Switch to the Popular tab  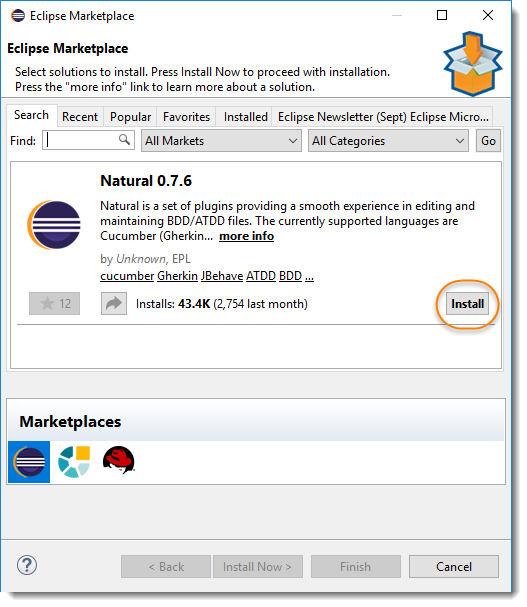click(x=130, y=117)
